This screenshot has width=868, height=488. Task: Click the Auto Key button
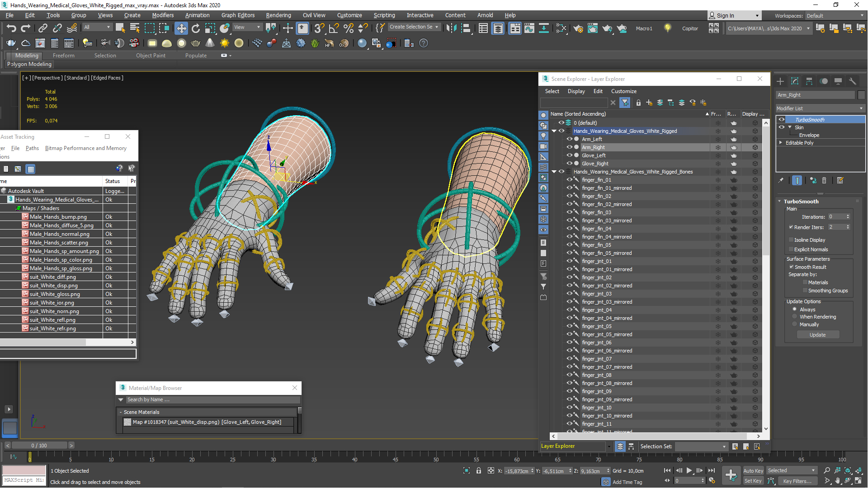pyautogui.click(x=753, y=471)
